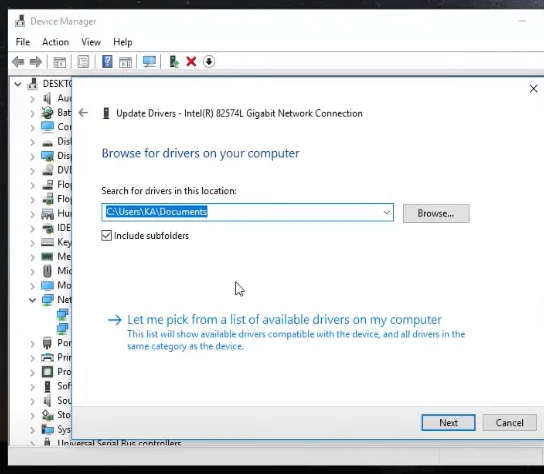Click the Browse... button

pos(436,213)
